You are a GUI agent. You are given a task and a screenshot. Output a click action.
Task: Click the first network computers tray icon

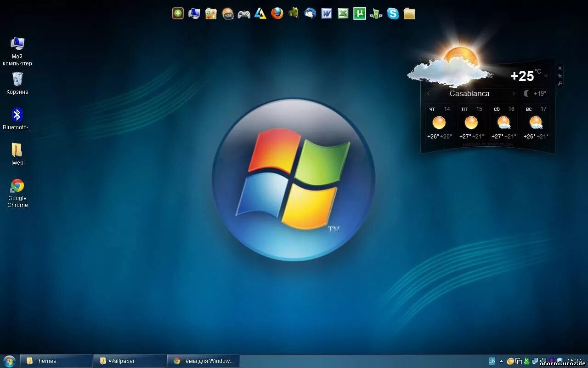click(x=535, y=361)
